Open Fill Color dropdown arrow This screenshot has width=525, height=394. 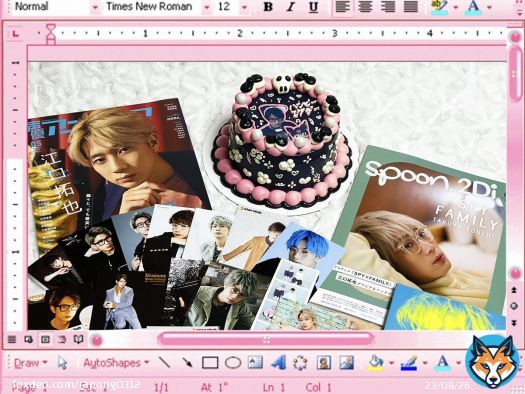391,363
